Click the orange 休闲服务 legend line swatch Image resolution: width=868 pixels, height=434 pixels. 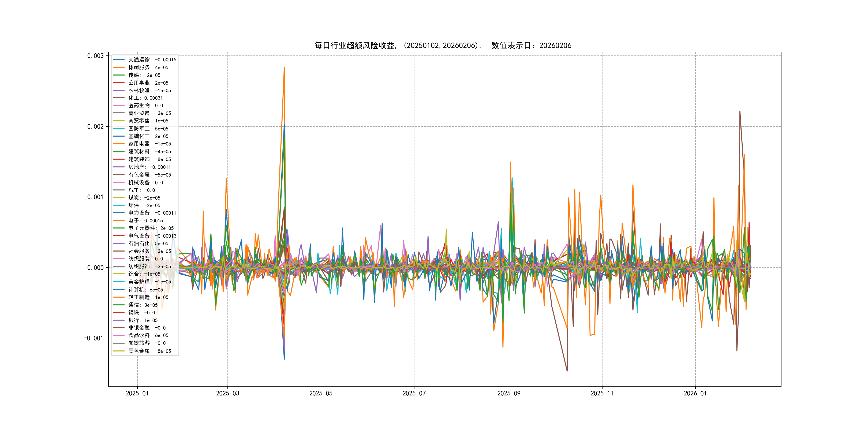(119, 68)
